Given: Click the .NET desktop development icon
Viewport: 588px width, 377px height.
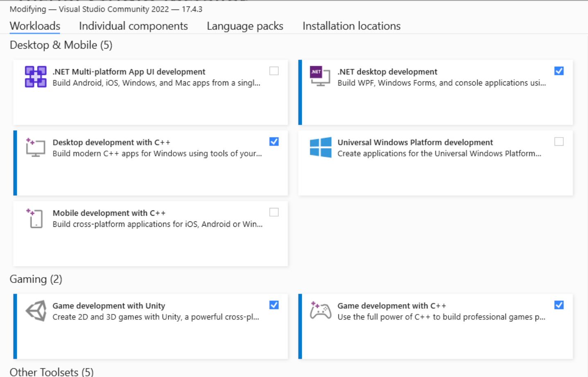Looking at the screenshot, I should [x=320, y=76].
